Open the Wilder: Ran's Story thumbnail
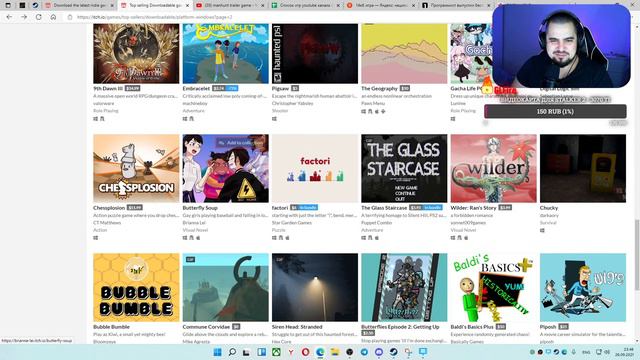The height and width of the screenshot is (360, 640). (493, 168)
